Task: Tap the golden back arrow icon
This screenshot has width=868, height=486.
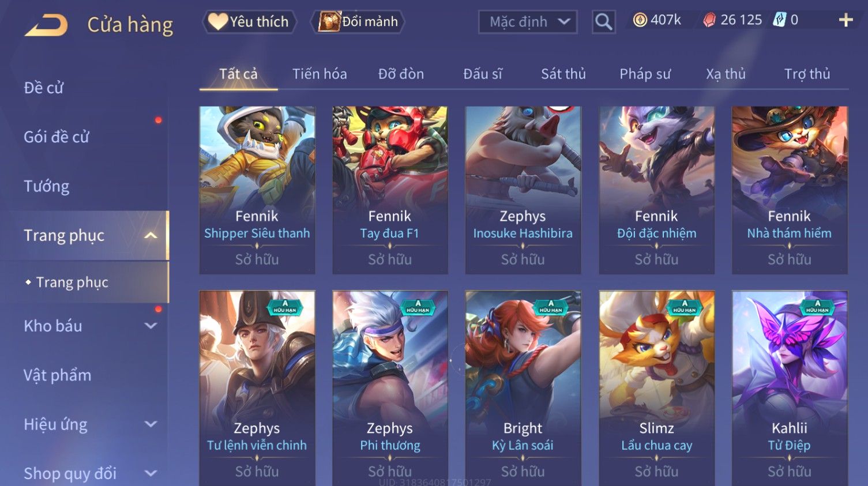Action: pyautogui.click(x=46, y=25)
